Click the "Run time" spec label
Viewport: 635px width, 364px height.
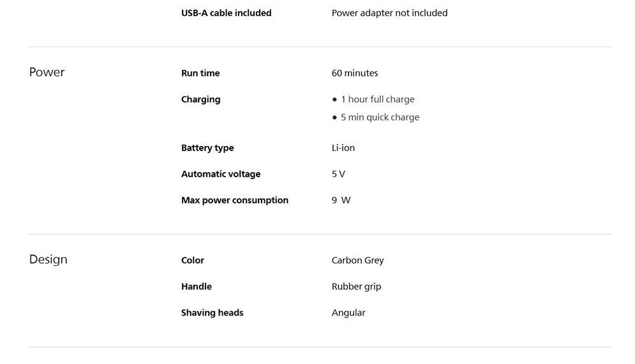[200, 73]
